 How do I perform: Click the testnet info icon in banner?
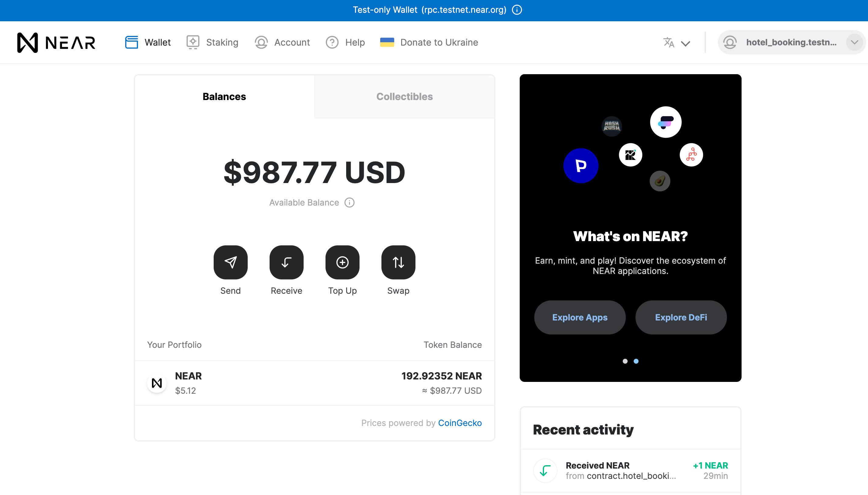tap(517, 10)
